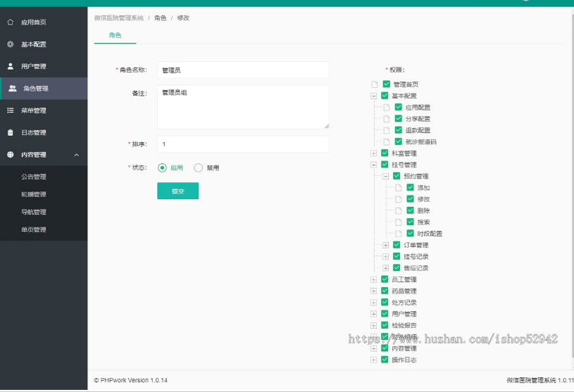Image resolution: width=574 pixels, height=392 pixels.
Task: Click the 科室管理 tree label
Action: point(404,153)
